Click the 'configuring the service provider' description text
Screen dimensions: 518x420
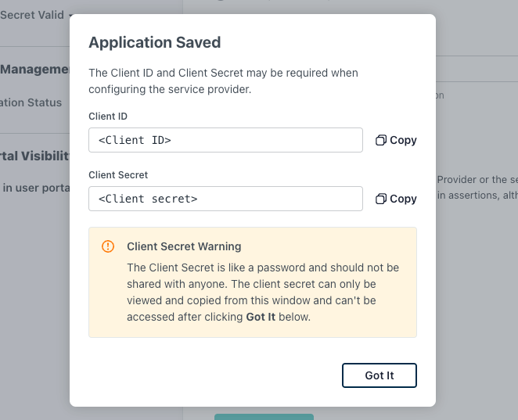[x=170, y=89]
